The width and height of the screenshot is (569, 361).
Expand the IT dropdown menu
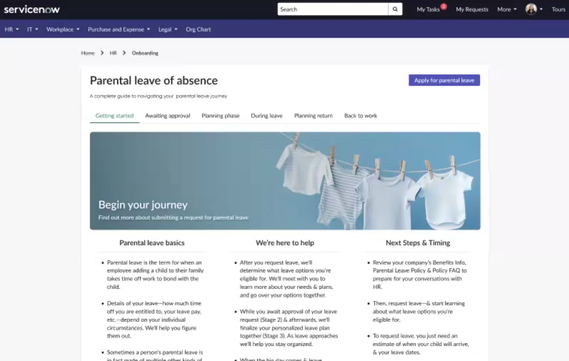point(32,29)
